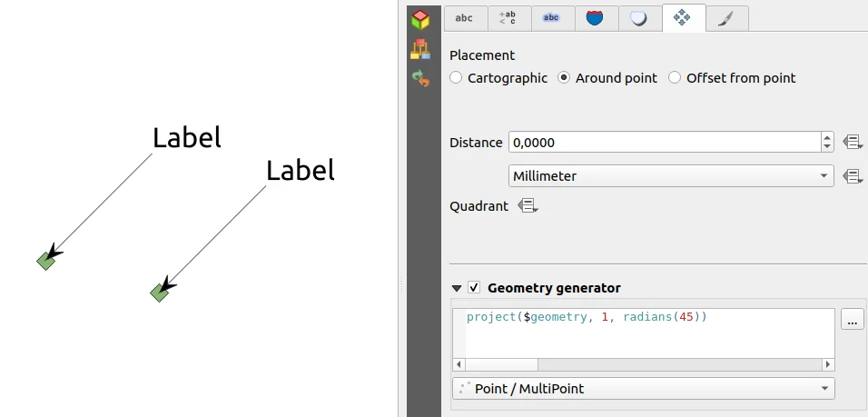This screenshot has height=417, width=868.
Task: Click the style manager sidebar icon
Action: [419, 49]
